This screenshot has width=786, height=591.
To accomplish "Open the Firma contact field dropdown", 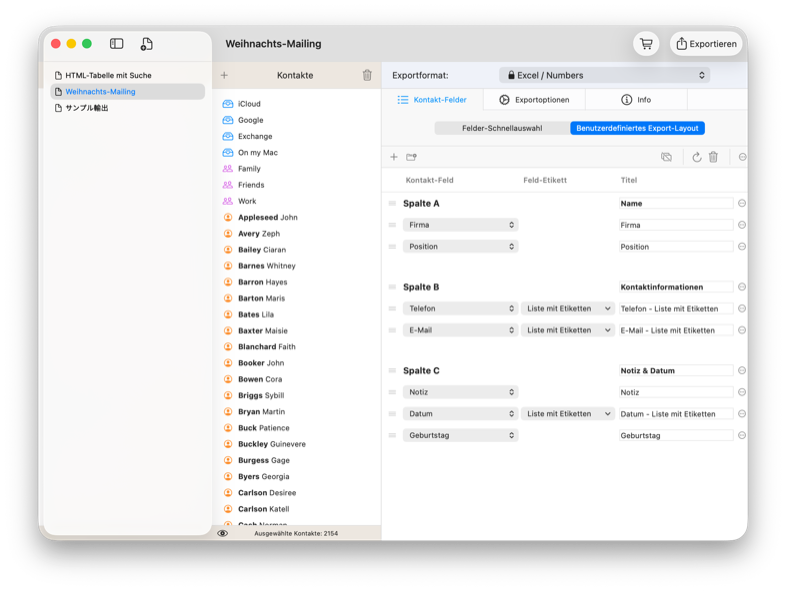I will [460, 225].
